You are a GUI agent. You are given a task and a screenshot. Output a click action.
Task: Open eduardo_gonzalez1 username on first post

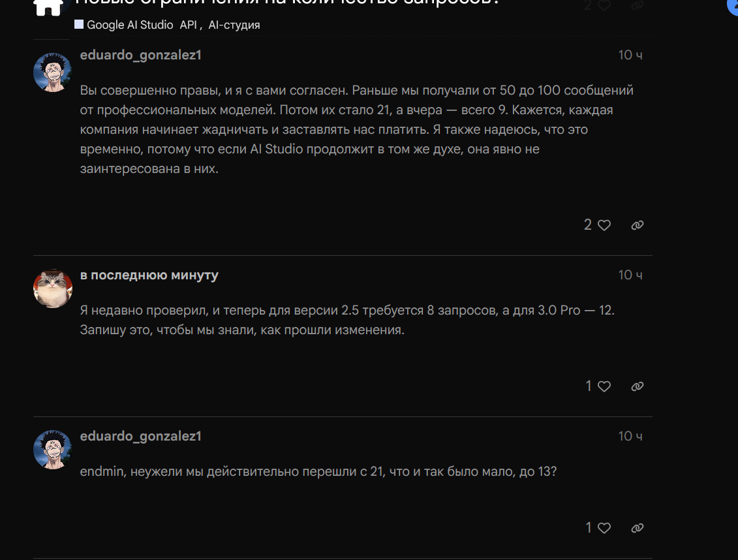click(x=141, y=55)
